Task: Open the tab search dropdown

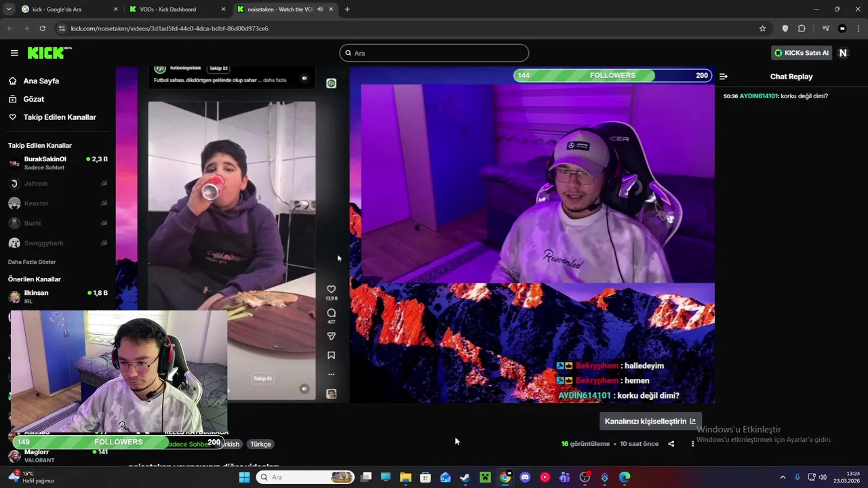Action: 9,9
